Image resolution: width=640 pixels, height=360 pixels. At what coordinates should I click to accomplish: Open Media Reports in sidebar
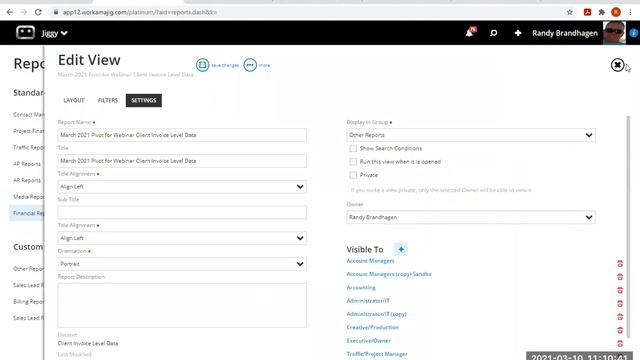(x=28, y=197)
